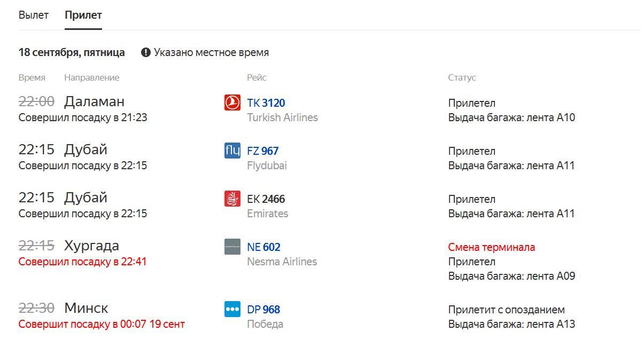Viewport: 644px width, 347px height.
Task: Open flight TK 3120 link
Action: tap(266, 103)
